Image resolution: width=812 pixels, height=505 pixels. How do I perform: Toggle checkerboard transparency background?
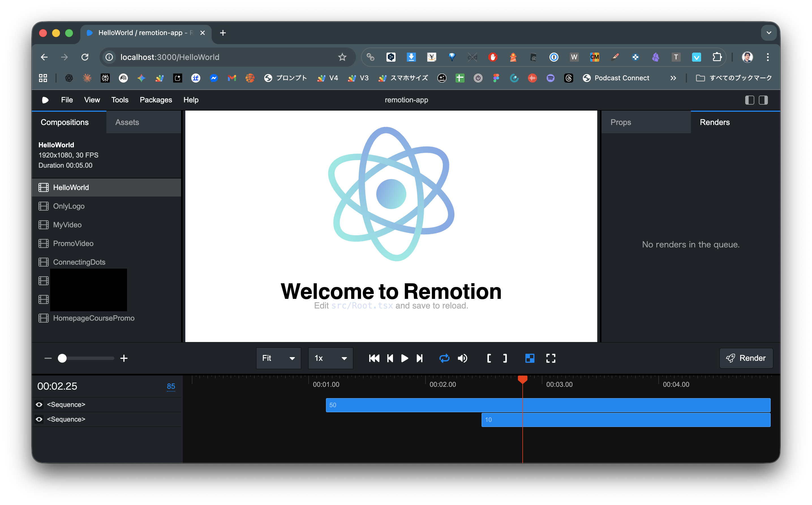pyautogui.click(x=530, y=358)
